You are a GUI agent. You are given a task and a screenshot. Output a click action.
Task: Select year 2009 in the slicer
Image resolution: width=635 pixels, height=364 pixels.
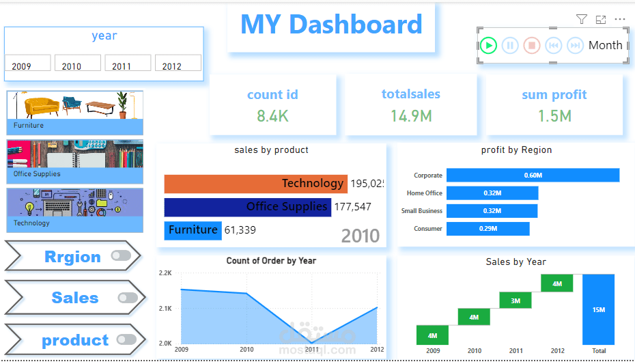(x=27, y=63)
